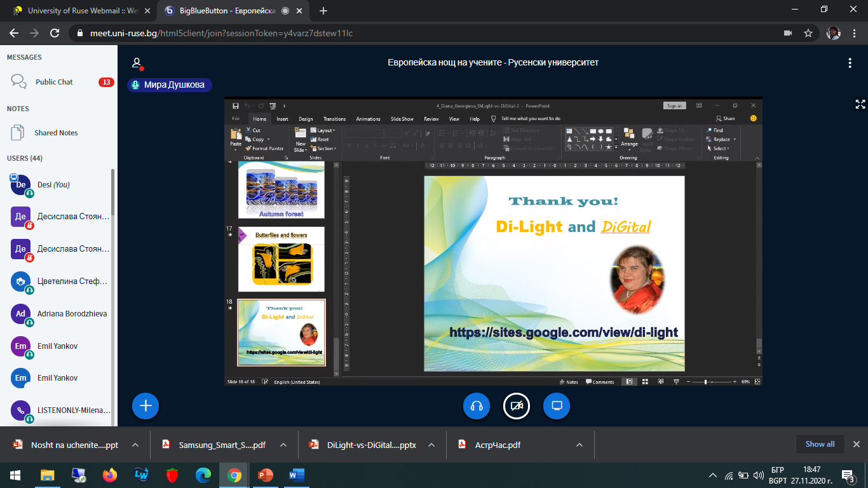Open a new browser tab
Image resolution: width=868 pixels, height=488 pixels.
[x=323, y=11]
